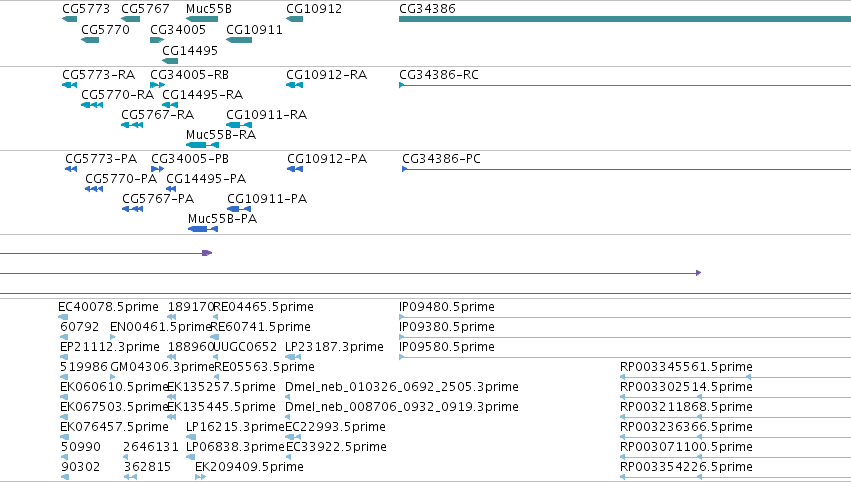Click the CG14495 gene arrow glyph
The height and width of the screenshot is (482, 851).
pos(170,61)
